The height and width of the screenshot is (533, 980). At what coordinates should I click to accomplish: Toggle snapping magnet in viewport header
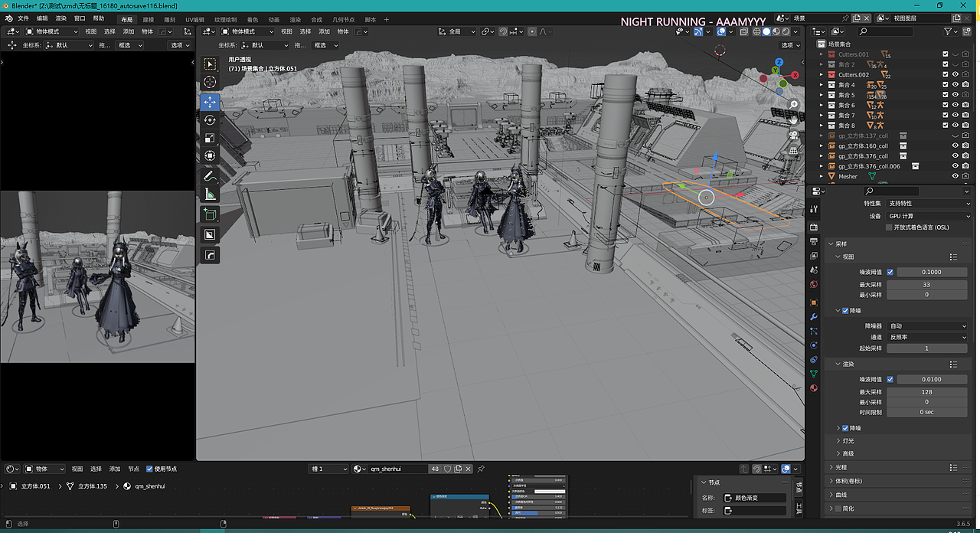click(503, 31)
